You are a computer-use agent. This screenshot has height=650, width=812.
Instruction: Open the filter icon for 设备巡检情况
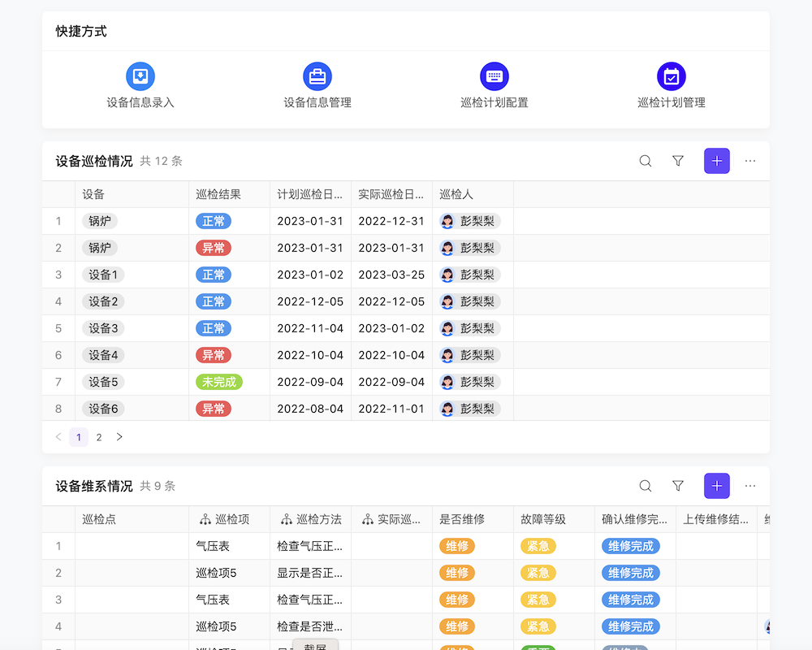click(x=678, y=161)
